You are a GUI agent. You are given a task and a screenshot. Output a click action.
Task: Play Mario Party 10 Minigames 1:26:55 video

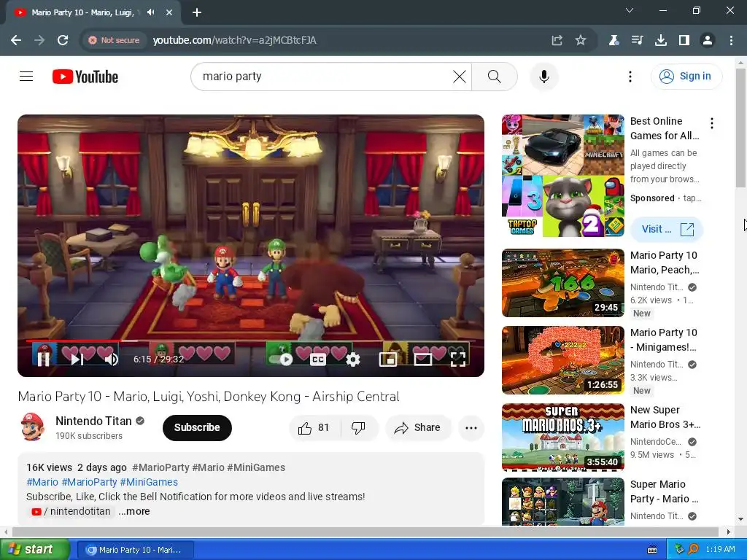click(562, 360)
